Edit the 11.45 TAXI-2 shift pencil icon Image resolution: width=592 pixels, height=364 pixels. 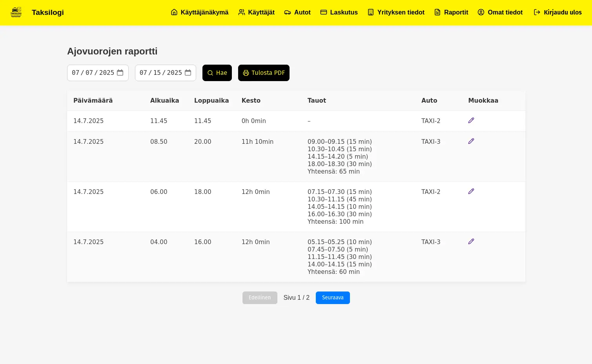(471, 120)
